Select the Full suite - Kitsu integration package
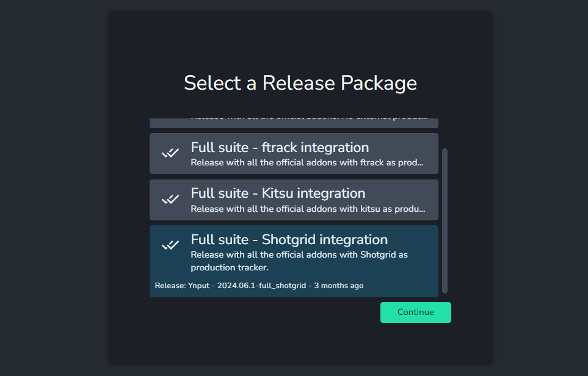 coord(294,200)
